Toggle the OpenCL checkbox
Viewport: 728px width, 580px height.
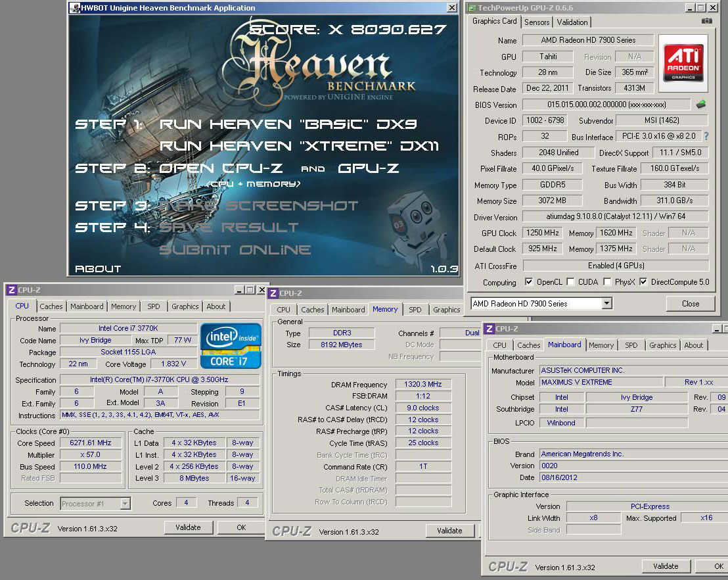tap(528, 281)
